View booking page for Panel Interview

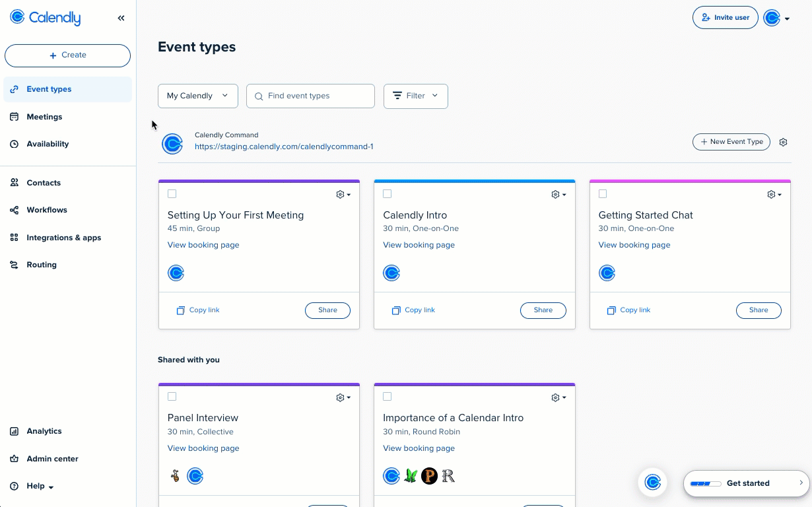point(203,448)
